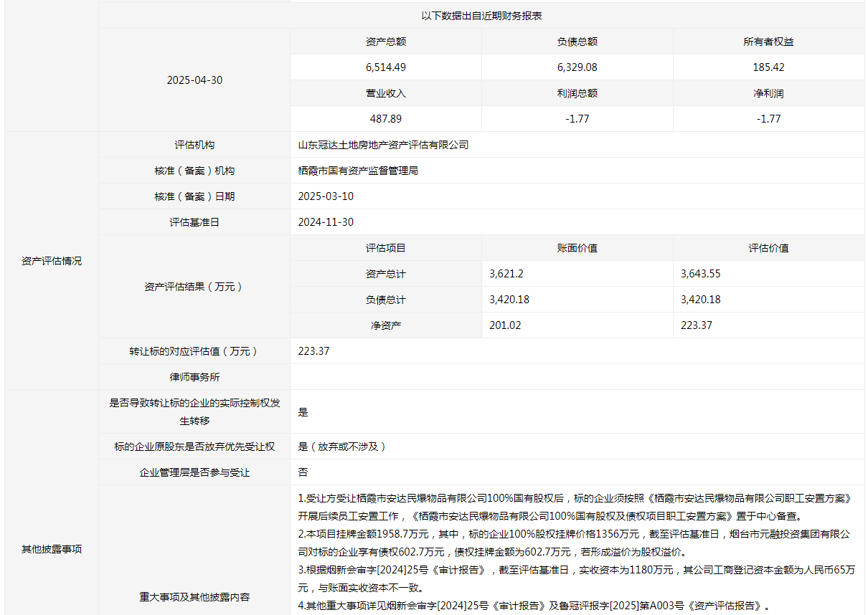Image resolution: width=868 pixels, height=615 pixels.
Task: Click the 是（放弃或不涉及） priority right answer
Action: 342,447
